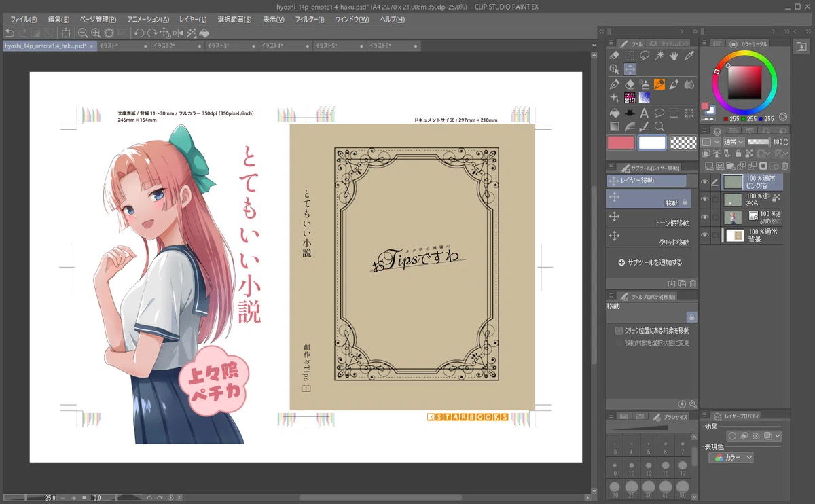Viewport: 815px width, 504px height.
Task: Select the Balloon speech bubble tool
Action: click(659, 113)
